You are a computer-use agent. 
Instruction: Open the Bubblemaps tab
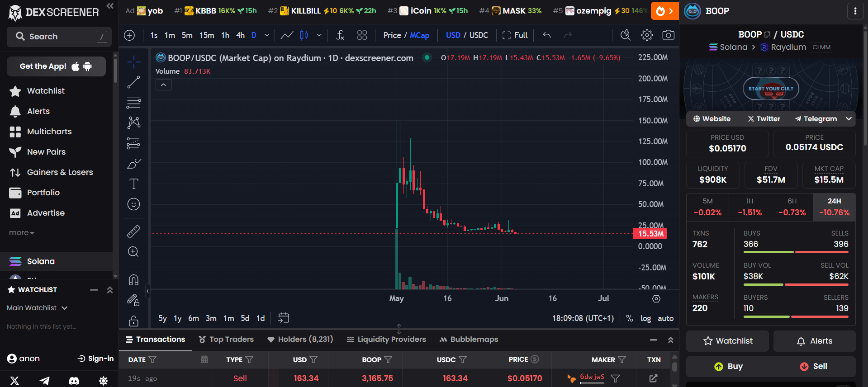[x=469, y=340]
